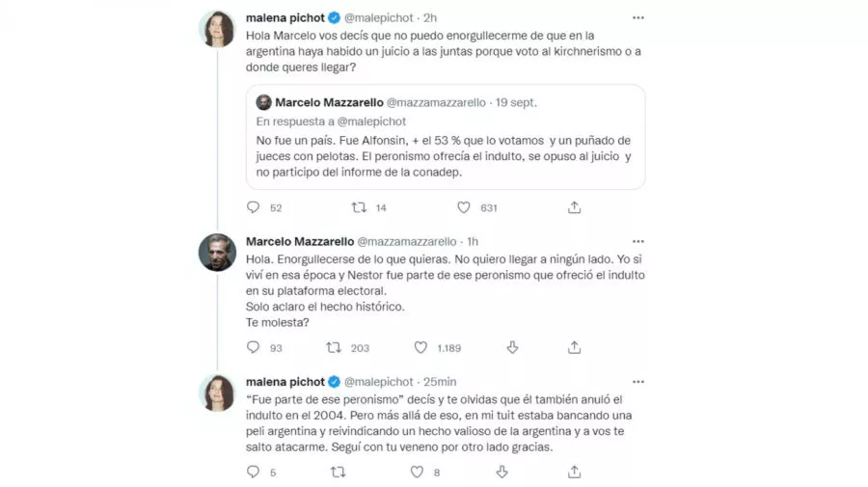Image resolution: width=868 pixels, height=487 pixels.
Task: Share Marcelo Mazzarello's reply tweet
Action: point(574,347)
